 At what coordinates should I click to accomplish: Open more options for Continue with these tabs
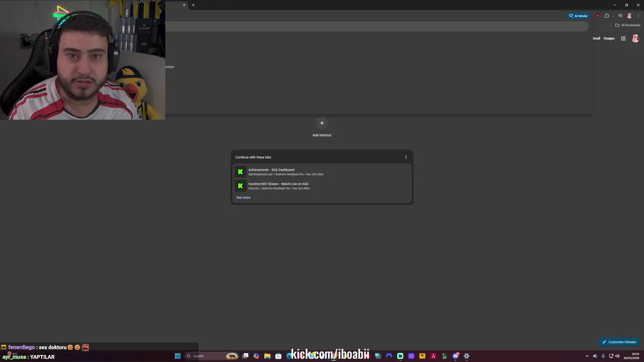point(406,157)
